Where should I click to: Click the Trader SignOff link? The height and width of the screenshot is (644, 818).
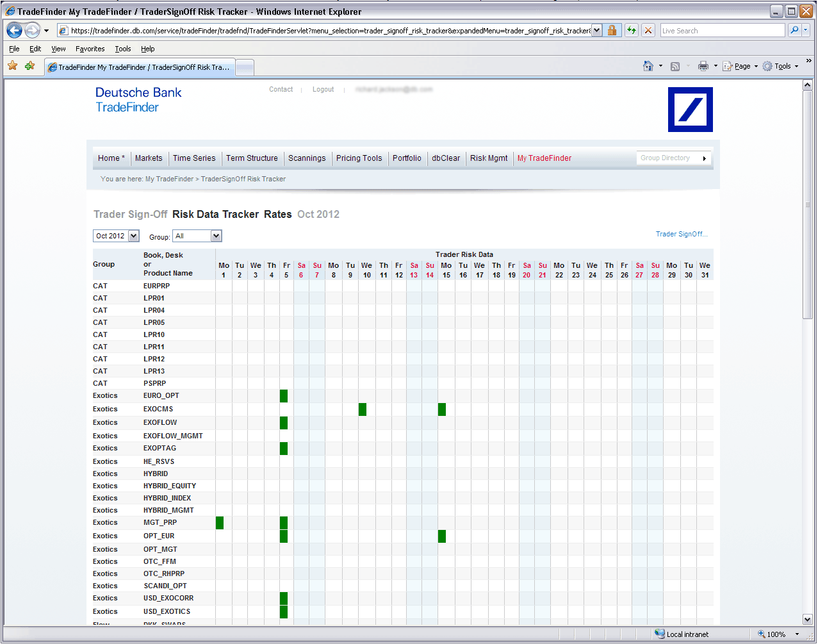[x=681, y=234]
